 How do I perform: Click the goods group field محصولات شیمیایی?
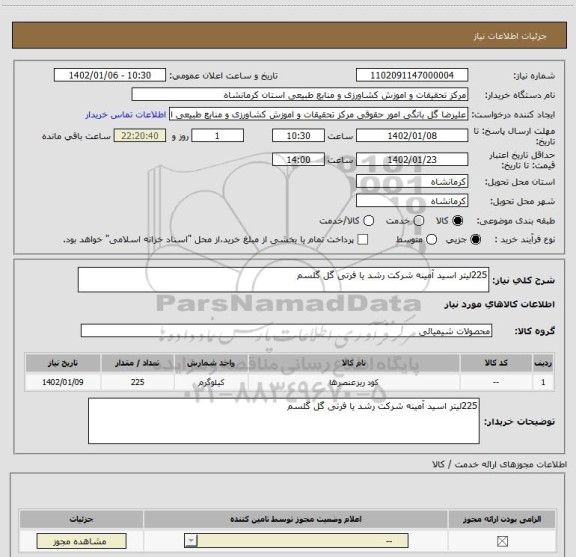(x=286, y=331)
